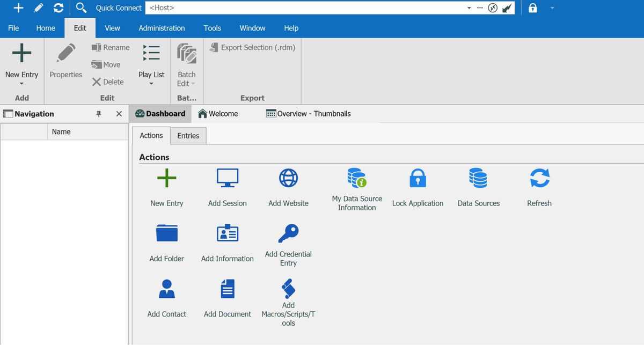The height and width of the screenshot is (345, 644).
Task: Switch to the Entries tab
Action: point(188,136)
